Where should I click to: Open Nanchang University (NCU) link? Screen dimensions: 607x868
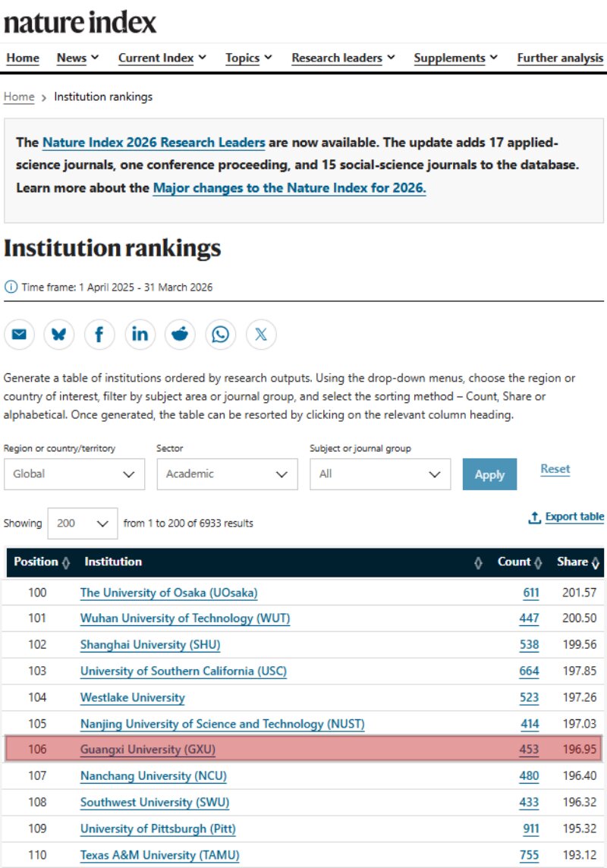pos(153,776)
